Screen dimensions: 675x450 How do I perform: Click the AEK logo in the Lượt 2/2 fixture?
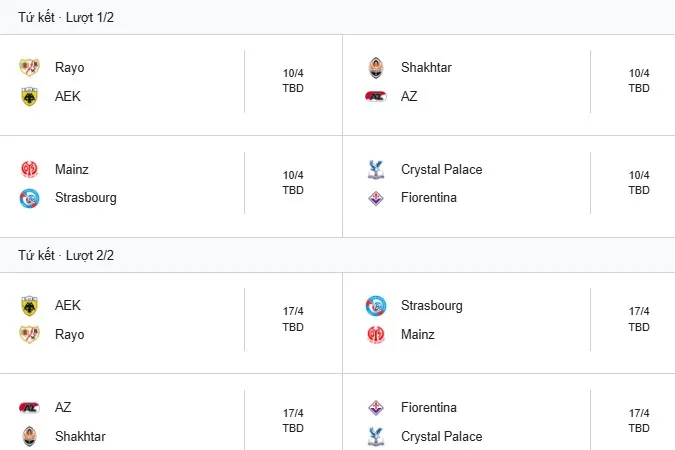tap(28, 306)
